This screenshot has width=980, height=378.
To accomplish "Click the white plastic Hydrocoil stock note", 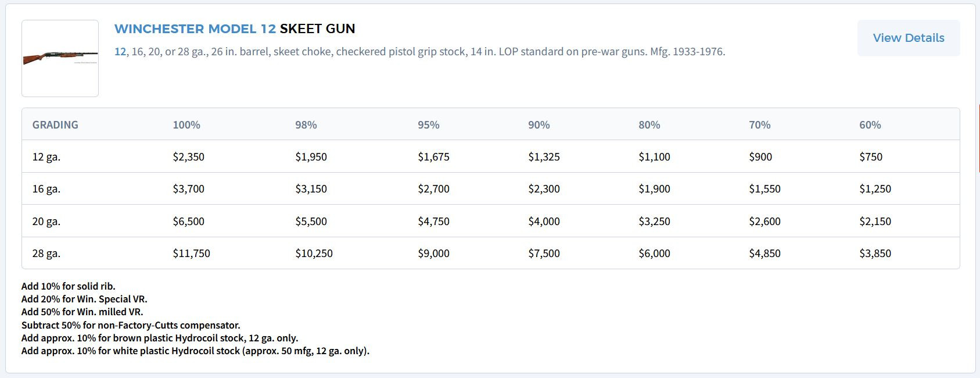I will 195,351.
